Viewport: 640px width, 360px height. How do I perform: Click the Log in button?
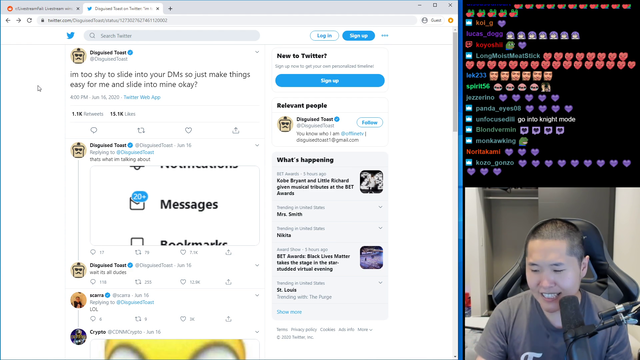click(x=324, y=36)
